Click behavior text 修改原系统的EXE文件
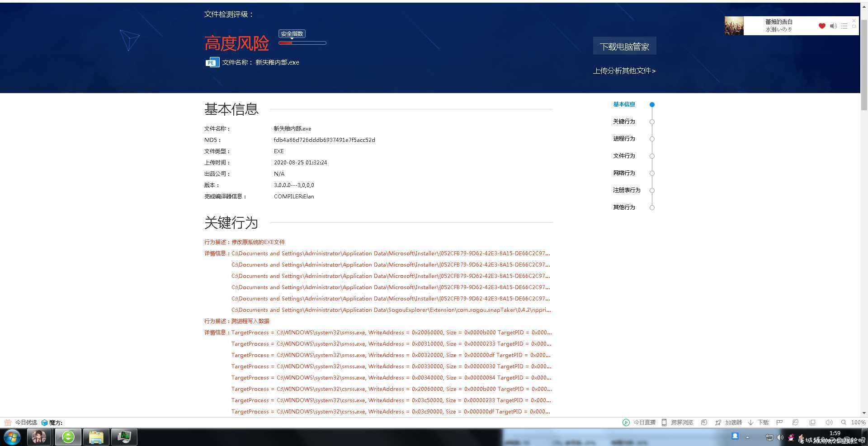The height and width of the screenshot is (446, 868). pos(258,242)
